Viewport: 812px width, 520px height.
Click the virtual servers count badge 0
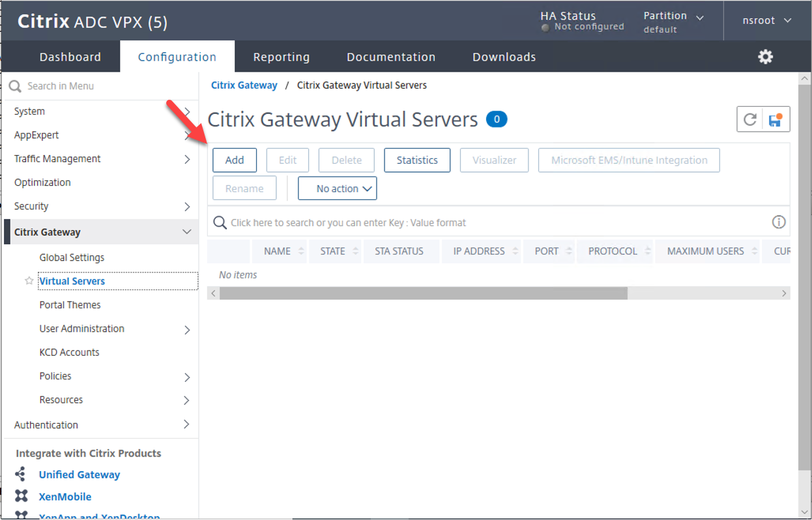coord(497,119)
